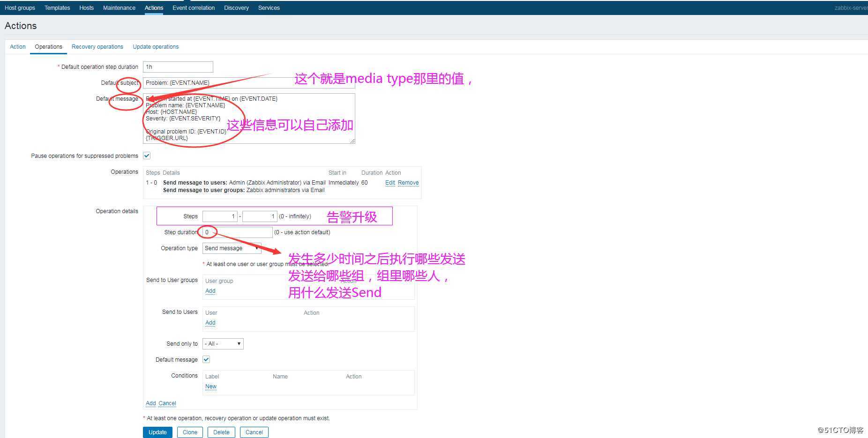
Task: Remove the existing Send message operation
Action: [408, 183]
